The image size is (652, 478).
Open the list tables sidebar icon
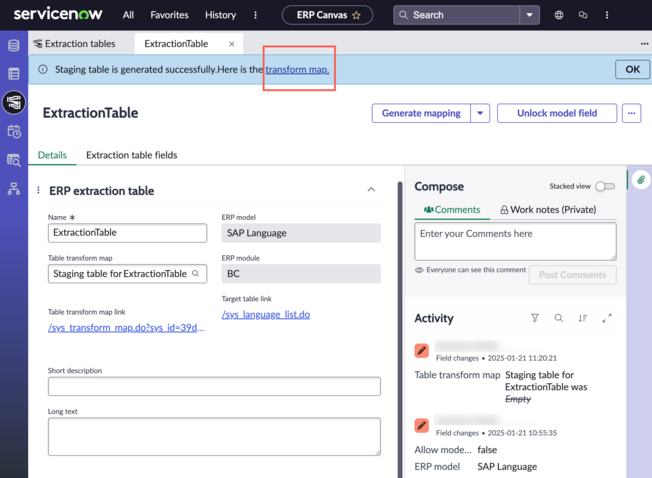(14, 74)
